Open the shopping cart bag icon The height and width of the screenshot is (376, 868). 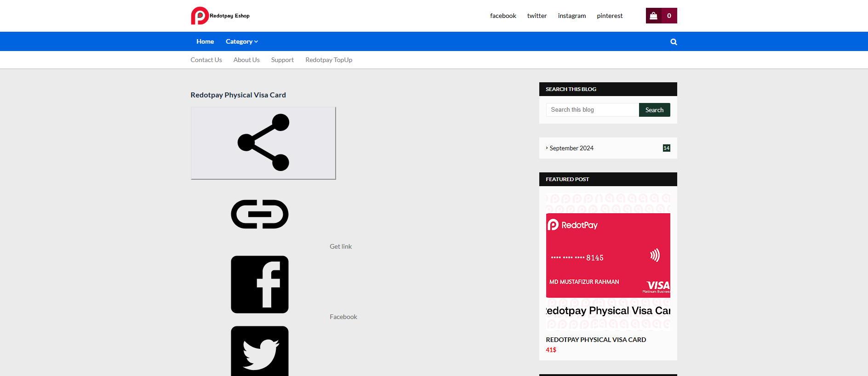[x=653, y=16]
